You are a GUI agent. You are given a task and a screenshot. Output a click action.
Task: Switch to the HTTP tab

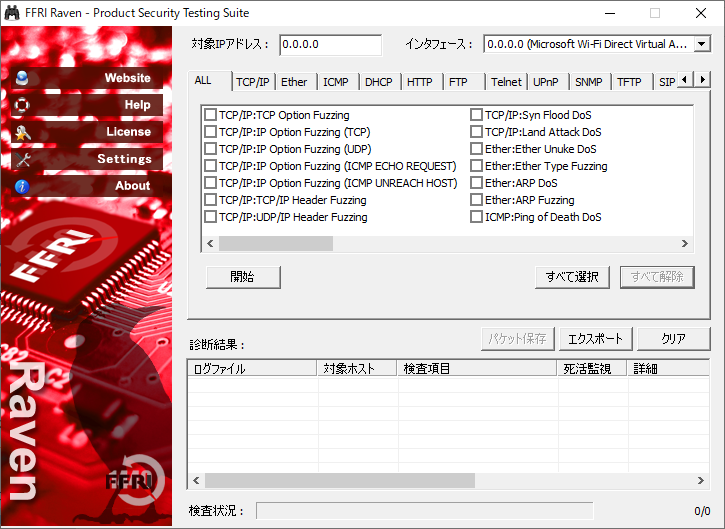tap(422, 82)
